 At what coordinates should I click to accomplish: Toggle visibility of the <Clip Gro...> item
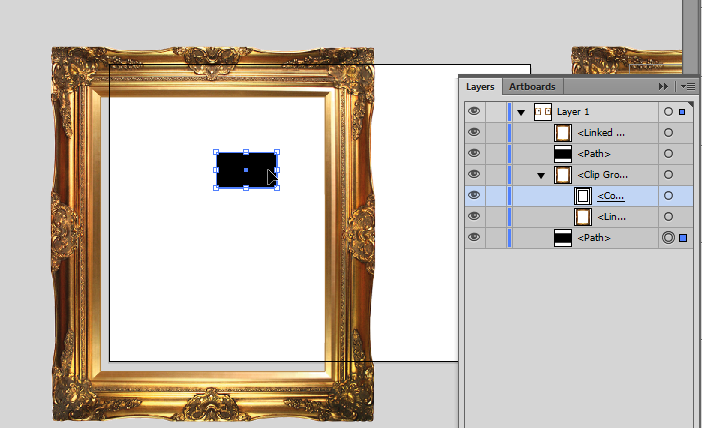(474, 175)
